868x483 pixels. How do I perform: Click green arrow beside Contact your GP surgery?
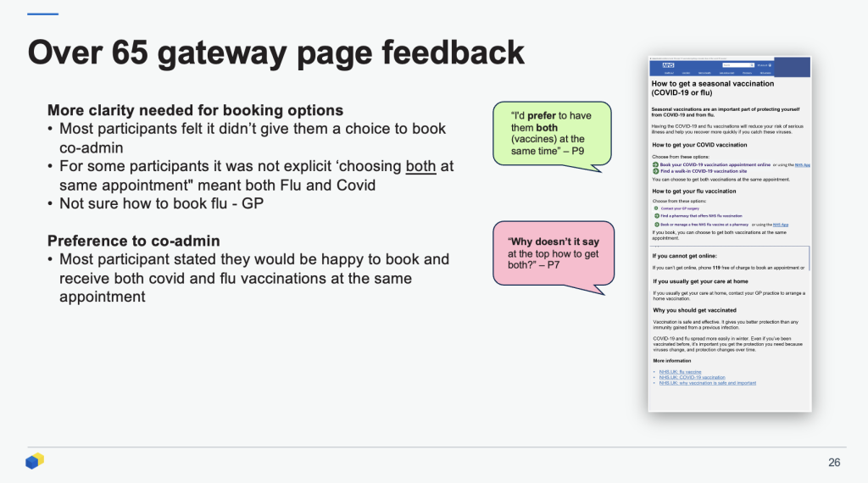(x=654, y=208)
